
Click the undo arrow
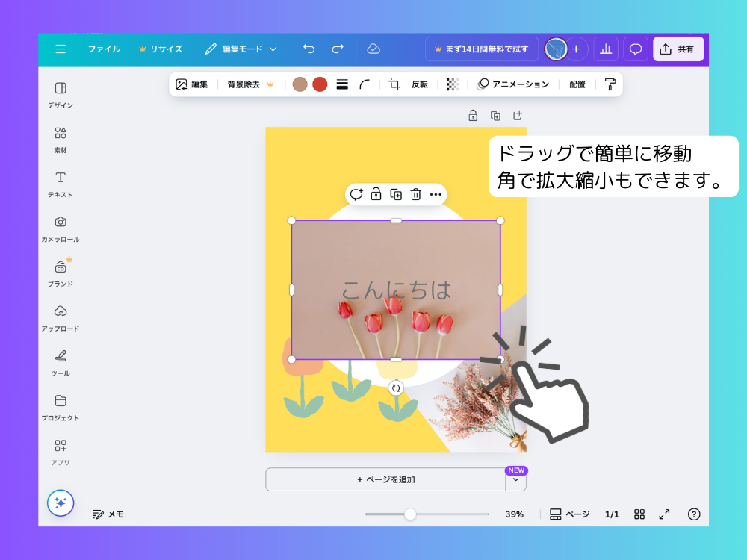click(x=309, y=49)
